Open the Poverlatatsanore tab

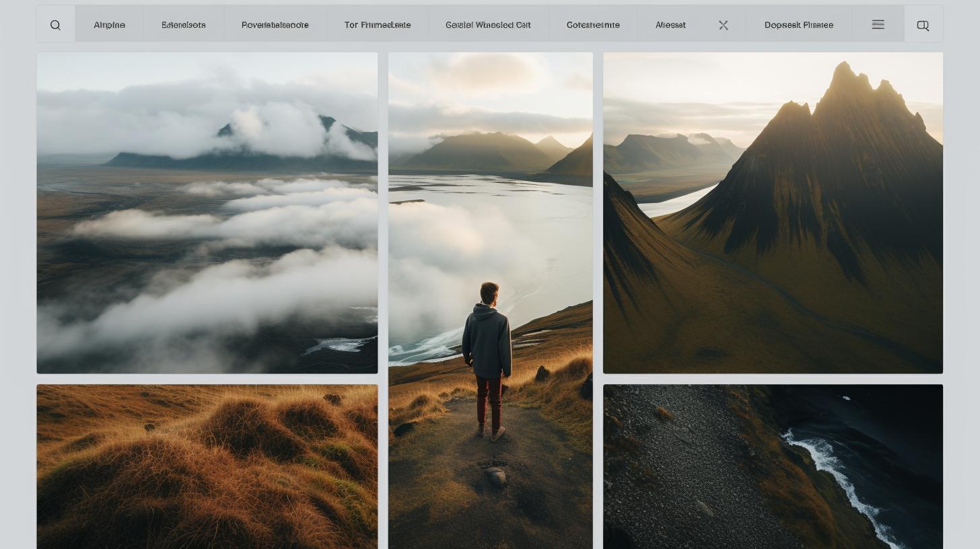click(275, 25)
